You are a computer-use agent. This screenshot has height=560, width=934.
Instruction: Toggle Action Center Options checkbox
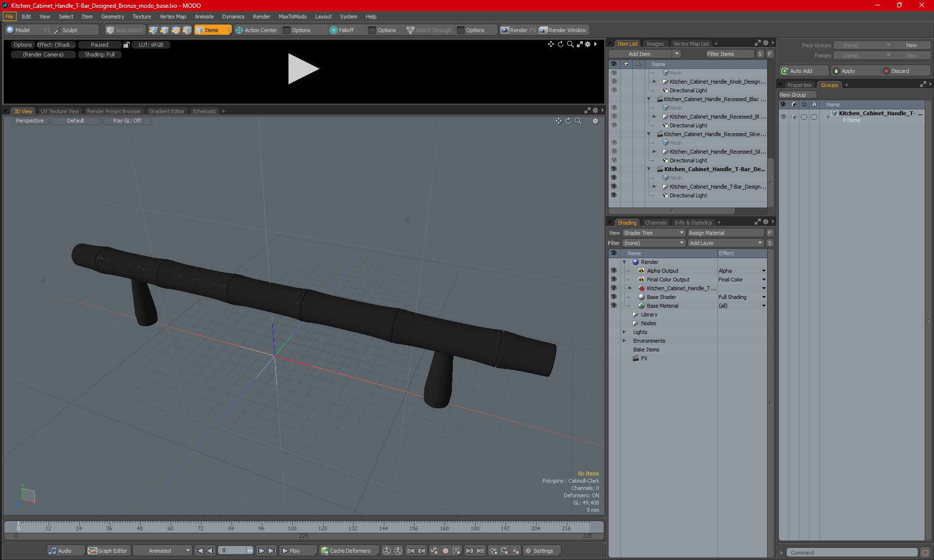click(287, 30)
